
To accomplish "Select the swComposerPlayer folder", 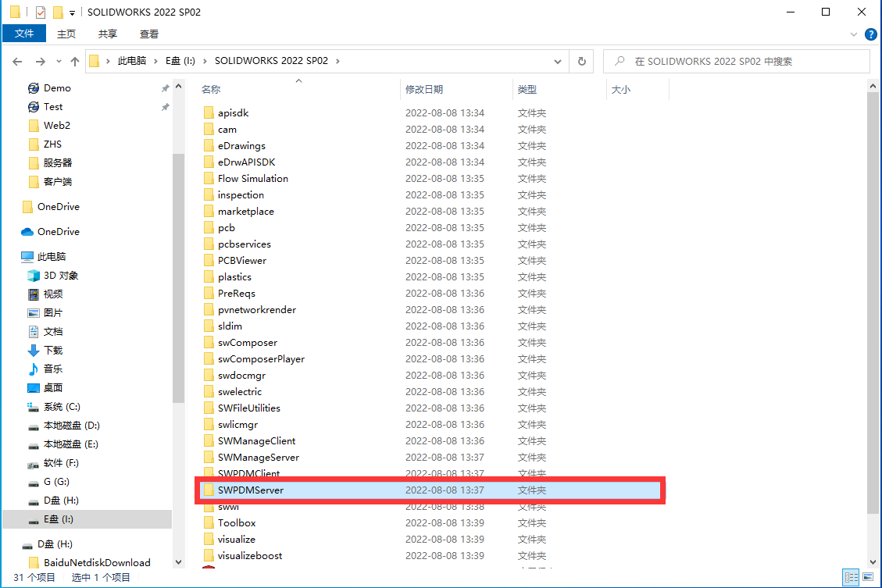I will click(261, 358).
